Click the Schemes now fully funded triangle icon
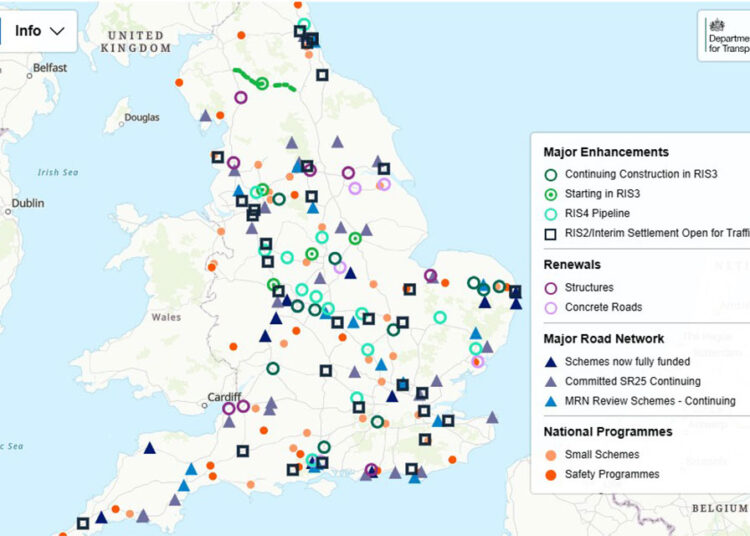This screenshot has width=750, height=536. coord(551,362)
